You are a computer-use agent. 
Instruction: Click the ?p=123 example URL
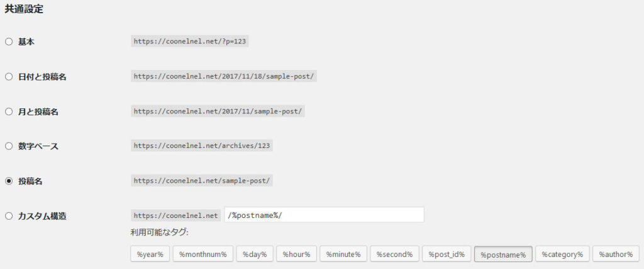194,42
